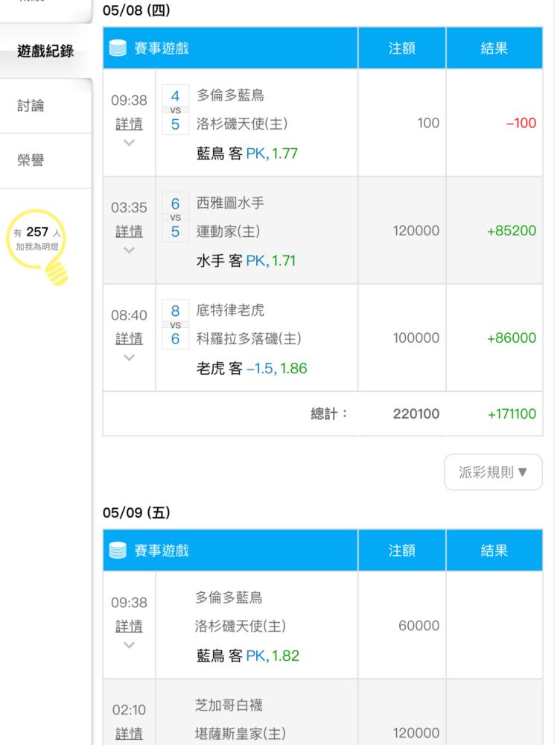Click the 8 vs 6 score box
This screenshot has height=745, width=560.
coord(176,325)
